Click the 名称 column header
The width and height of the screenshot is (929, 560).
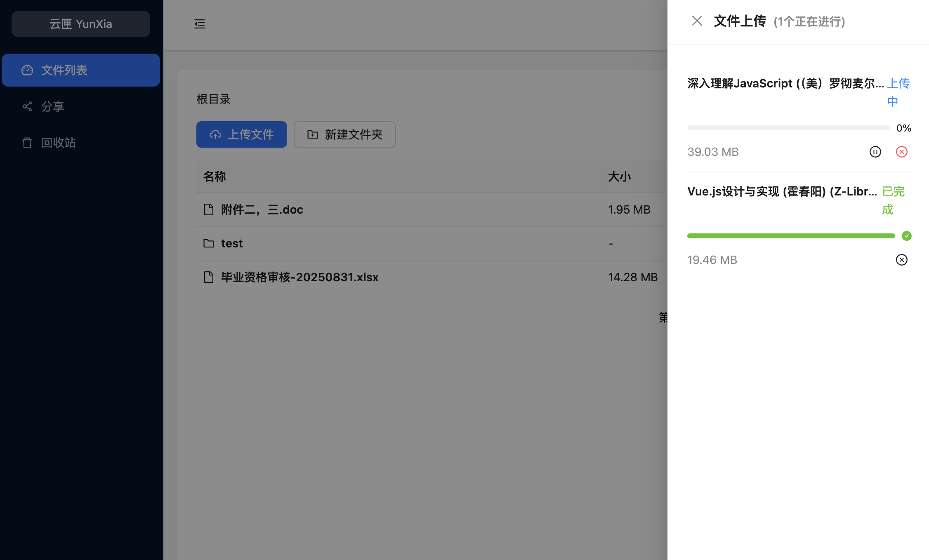215,176
